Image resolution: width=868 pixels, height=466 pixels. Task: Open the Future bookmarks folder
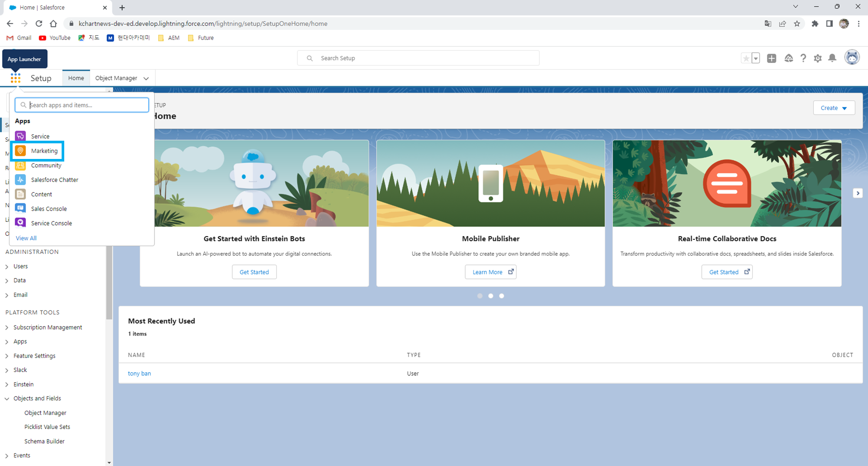tap(201, 38)
